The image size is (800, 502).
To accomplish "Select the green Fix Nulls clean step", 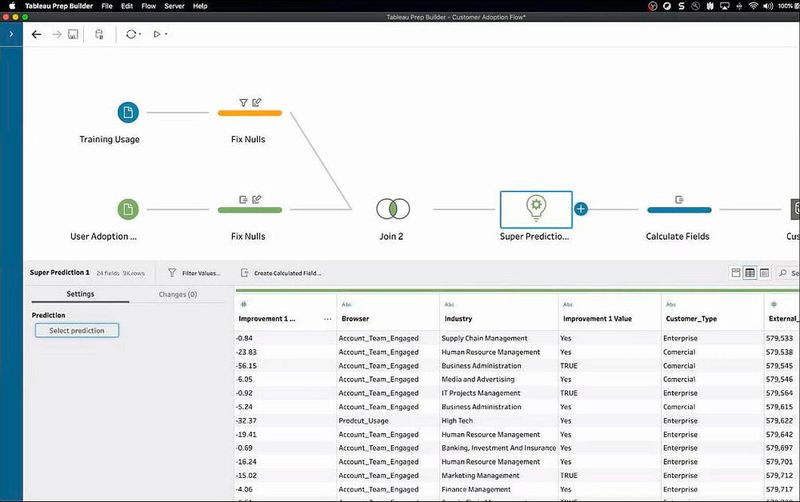I will pos(249,210).
